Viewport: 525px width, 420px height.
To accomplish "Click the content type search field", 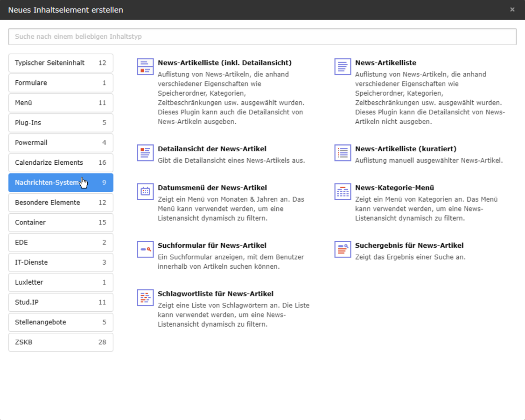I will click(262, 37).
